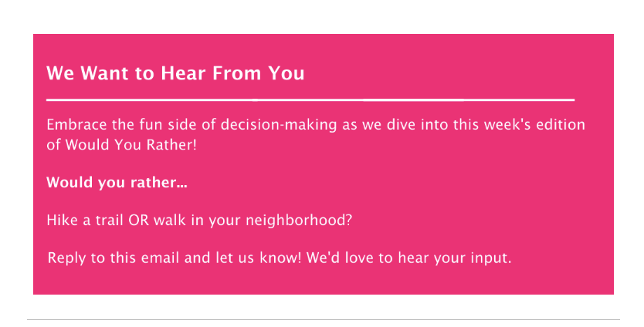Click the white divider line under the heading

[x=310, y=99]
